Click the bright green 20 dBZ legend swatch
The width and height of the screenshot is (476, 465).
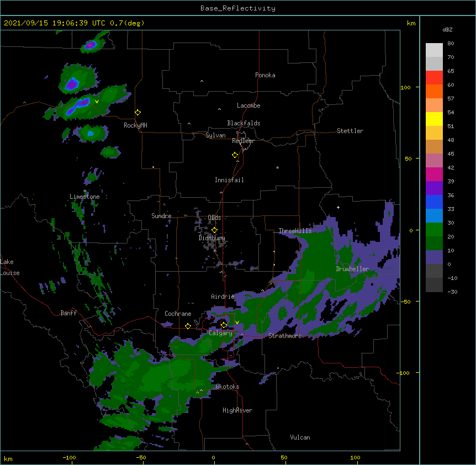tap(434, 230)
